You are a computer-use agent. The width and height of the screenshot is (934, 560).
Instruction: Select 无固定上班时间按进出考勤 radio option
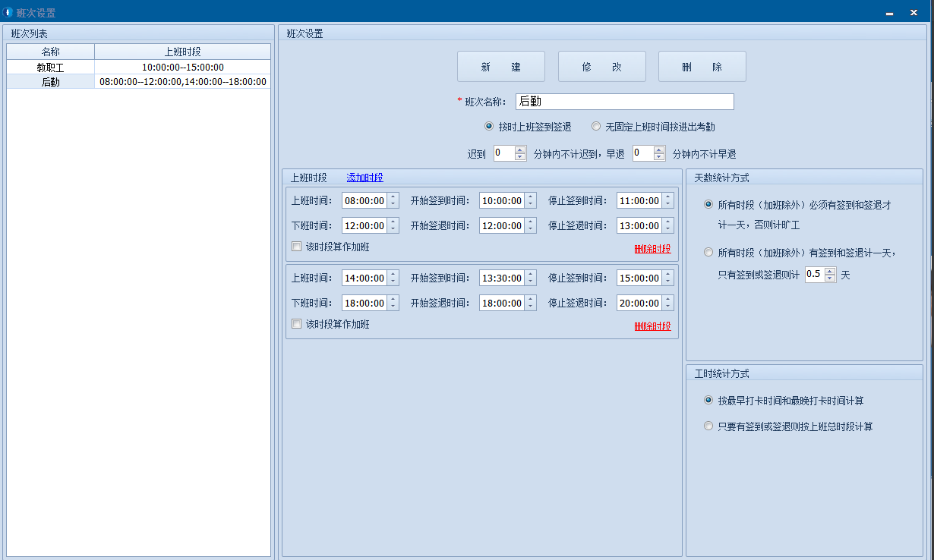coord(596,127)
